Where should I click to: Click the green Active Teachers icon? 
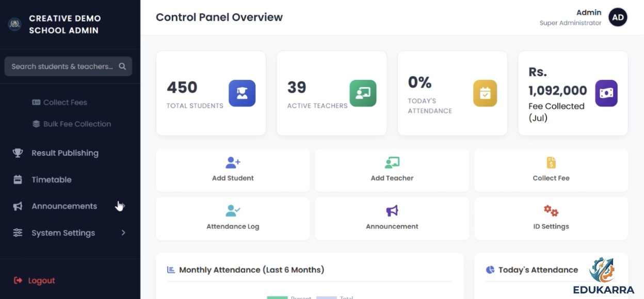(363, 93)
